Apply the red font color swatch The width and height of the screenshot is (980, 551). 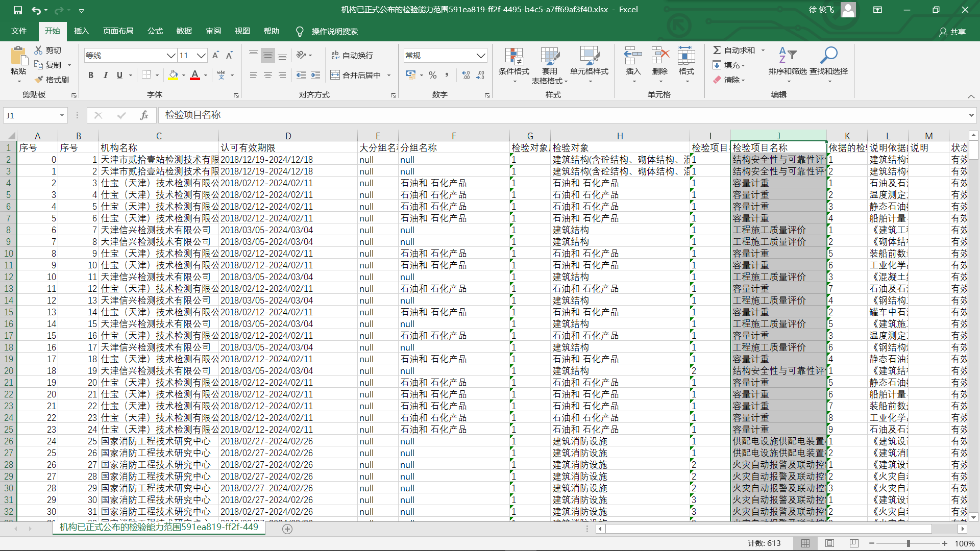click(x=195, y=75)
